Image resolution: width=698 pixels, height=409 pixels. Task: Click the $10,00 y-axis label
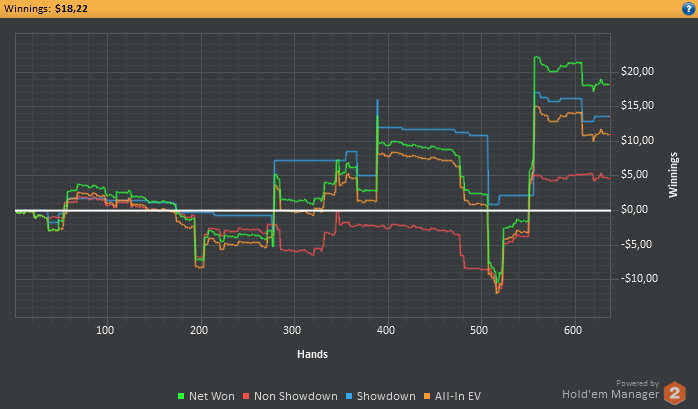coord(637,140)
